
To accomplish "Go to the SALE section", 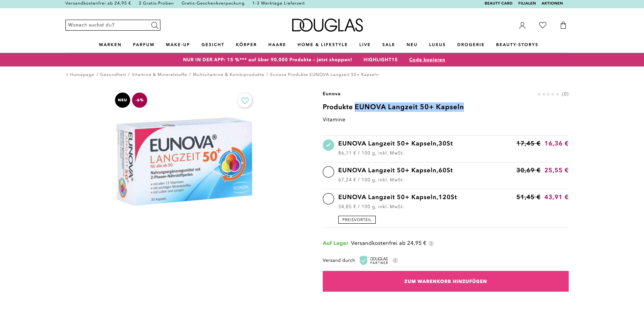I will click(x=388, y=45).
